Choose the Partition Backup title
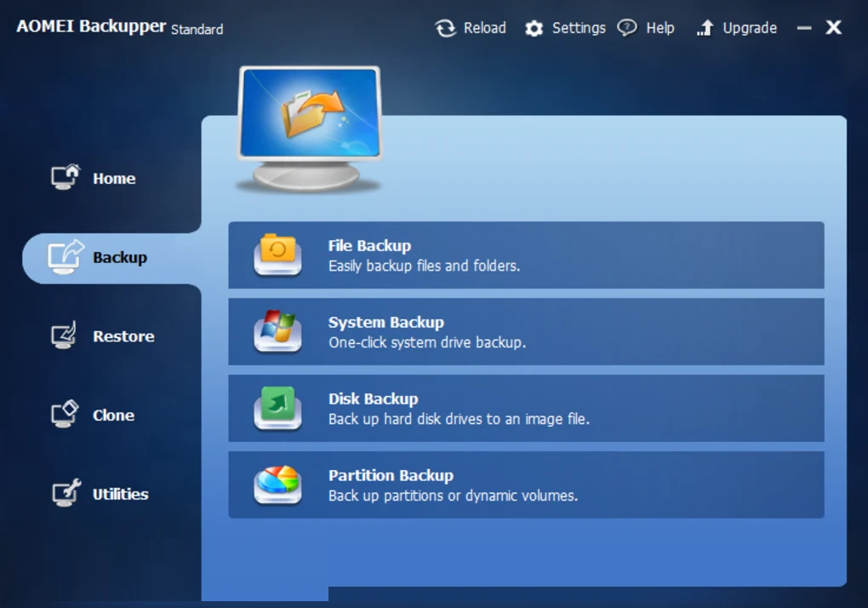868x608 pixels. tap(391, 475)
